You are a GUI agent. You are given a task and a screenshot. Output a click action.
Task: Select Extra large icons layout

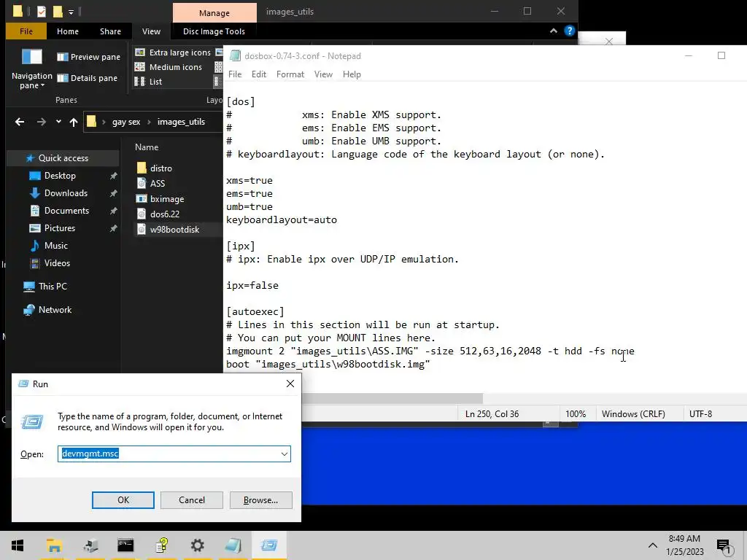tap(172, 52)
